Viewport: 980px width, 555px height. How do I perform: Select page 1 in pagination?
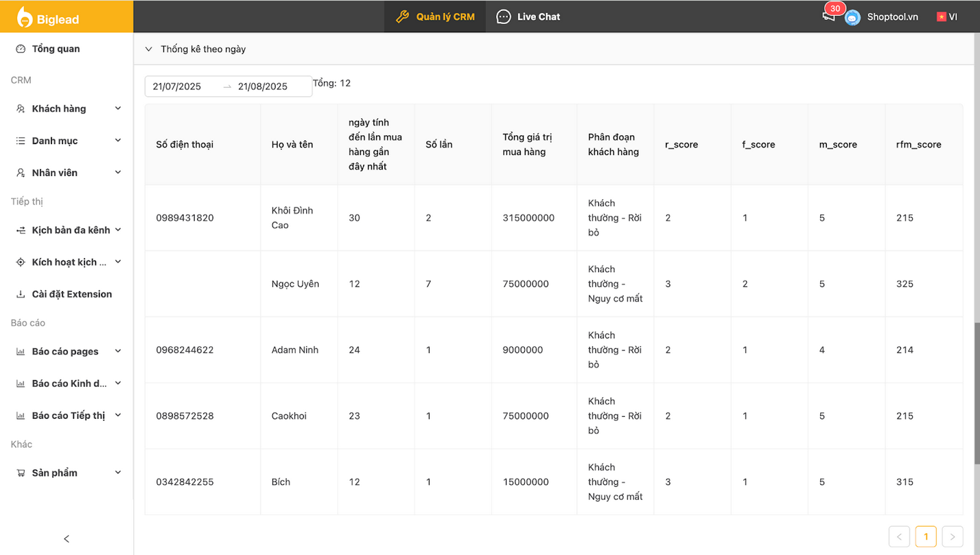coord(926,536)
